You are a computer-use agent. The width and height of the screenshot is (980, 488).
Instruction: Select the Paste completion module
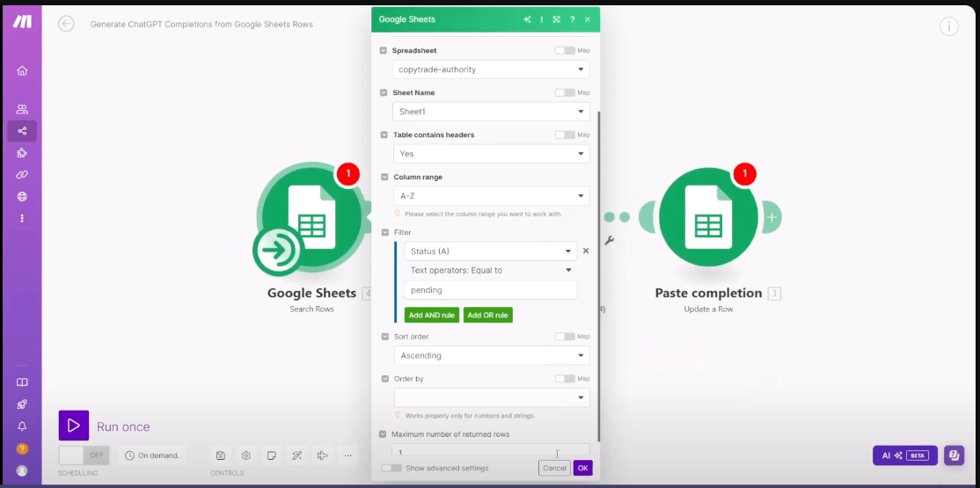pyautogui.click(x=709, y=217)
